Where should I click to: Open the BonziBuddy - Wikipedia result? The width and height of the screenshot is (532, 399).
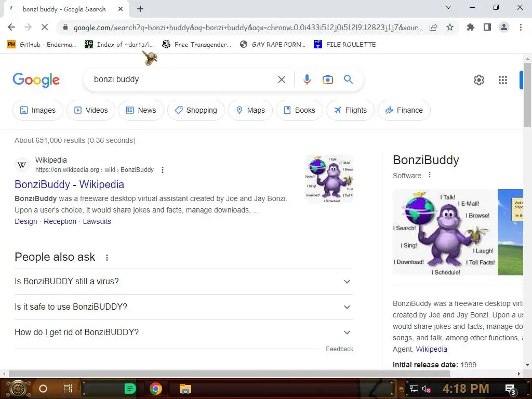click(x=69, y=184)
